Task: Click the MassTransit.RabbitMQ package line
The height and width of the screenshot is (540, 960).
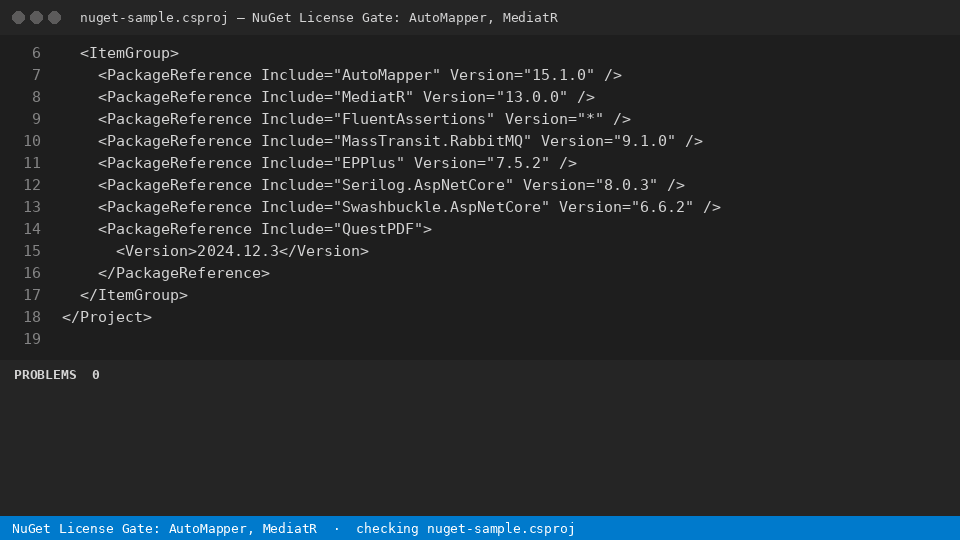Action: coord(400,141)
